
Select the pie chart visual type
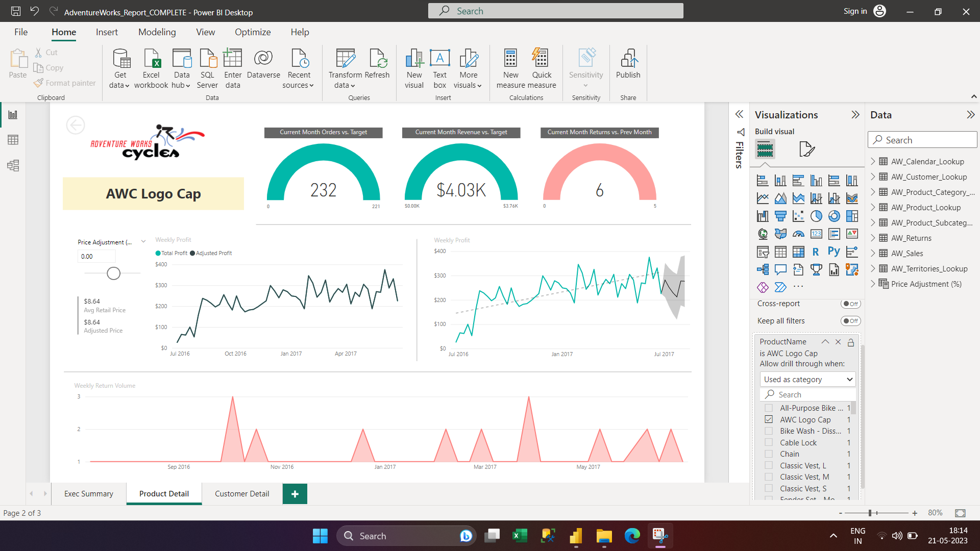point(816,216)
